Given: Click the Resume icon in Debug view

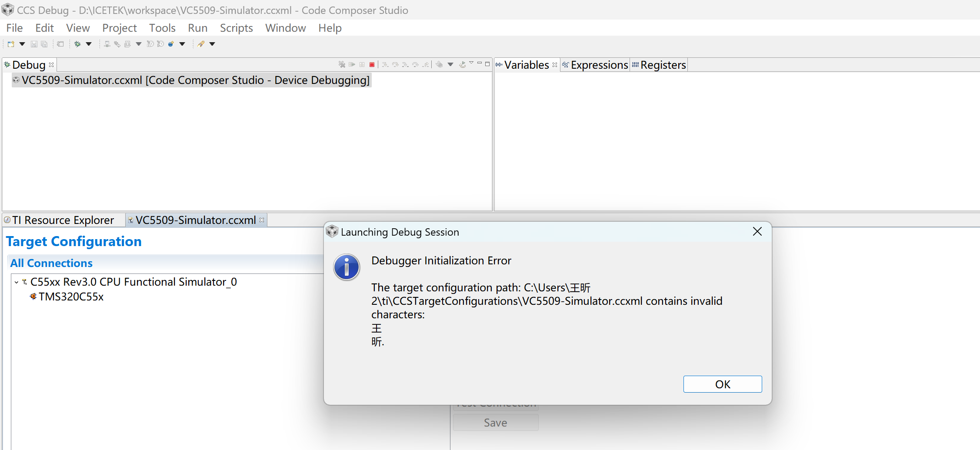Looking at the screenshot, I should [x=352, y=64].
